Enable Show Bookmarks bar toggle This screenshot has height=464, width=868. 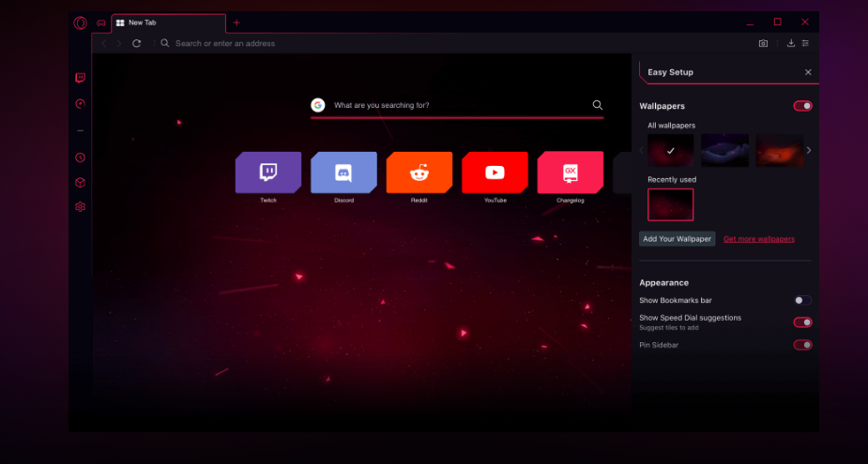[802, 300]
